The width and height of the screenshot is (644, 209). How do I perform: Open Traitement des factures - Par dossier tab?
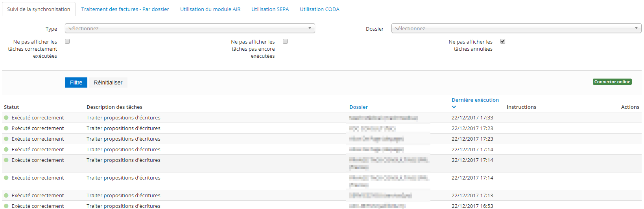(125, 9)
